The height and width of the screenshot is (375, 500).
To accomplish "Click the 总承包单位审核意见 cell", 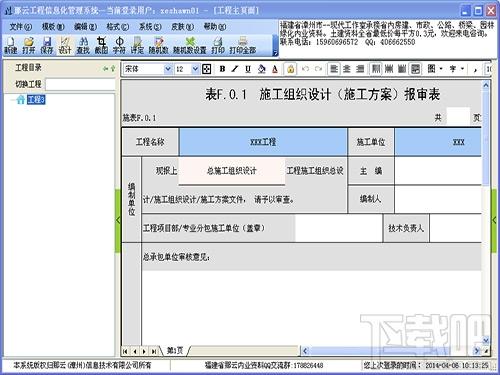I will 311,257.
